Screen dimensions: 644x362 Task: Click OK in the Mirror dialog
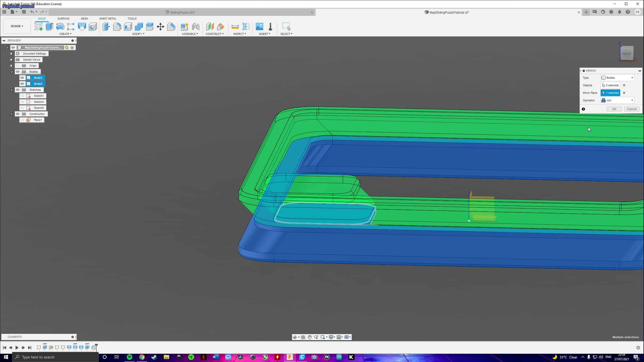coord(614,109)
